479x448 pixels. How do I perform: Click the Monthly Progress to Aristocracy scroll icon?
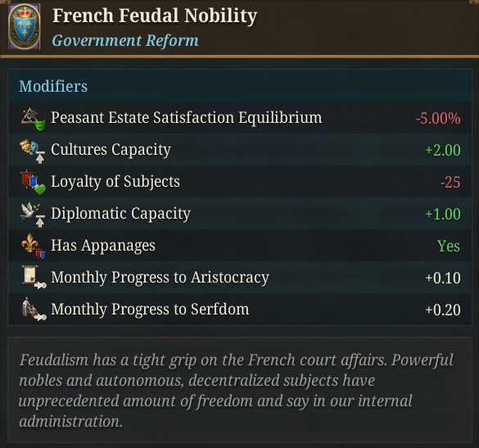34,277
